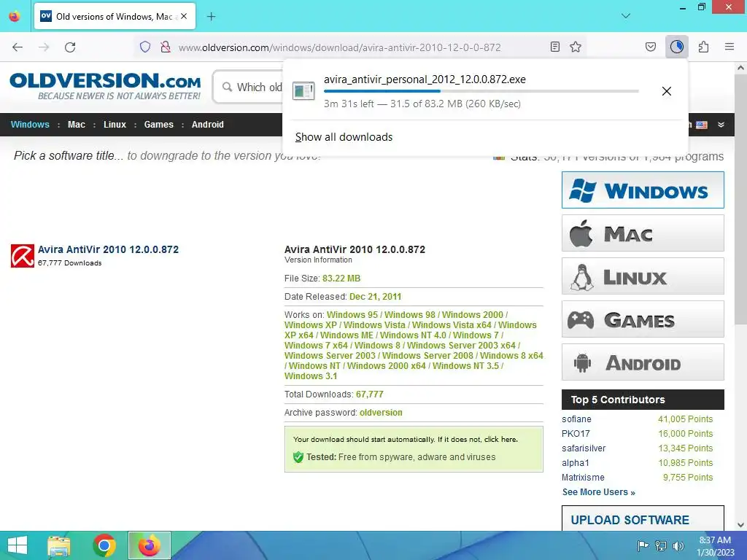Open File Explorer from the taskbar
Viewport: 747px width, 560px height.
pyautogui.click(x=59, y=545)
